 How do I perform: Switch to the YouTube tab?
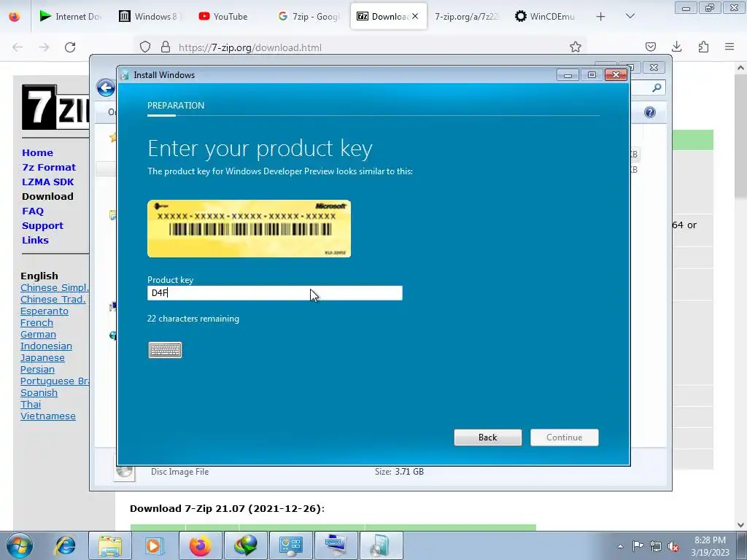point(229,16)
